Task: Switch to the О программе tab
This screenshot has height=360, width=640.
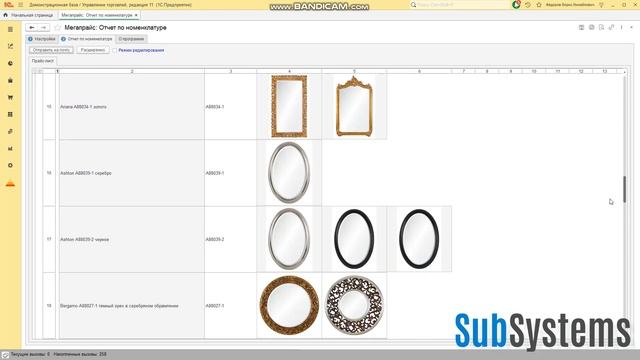Action: pos(131,39)
